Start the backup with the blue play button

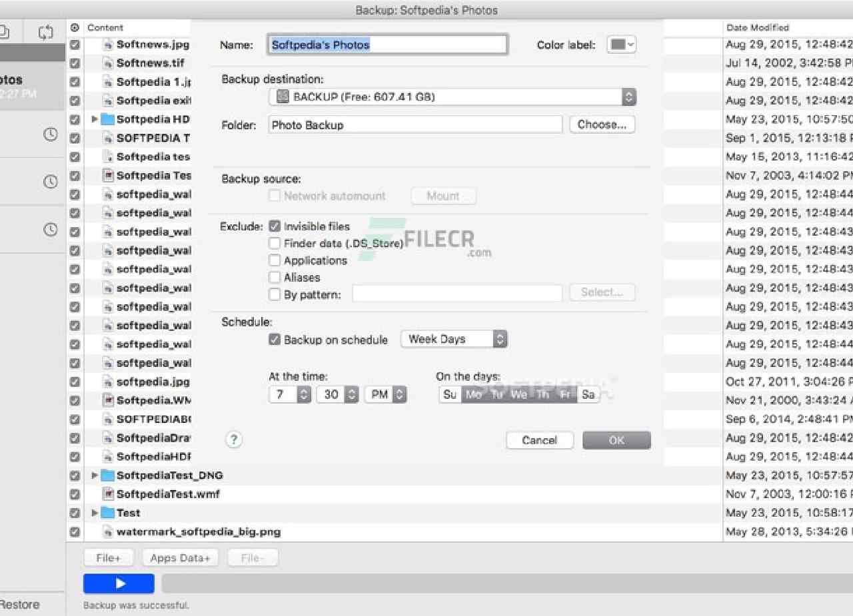pyautogui.click(x=119, y=583)
